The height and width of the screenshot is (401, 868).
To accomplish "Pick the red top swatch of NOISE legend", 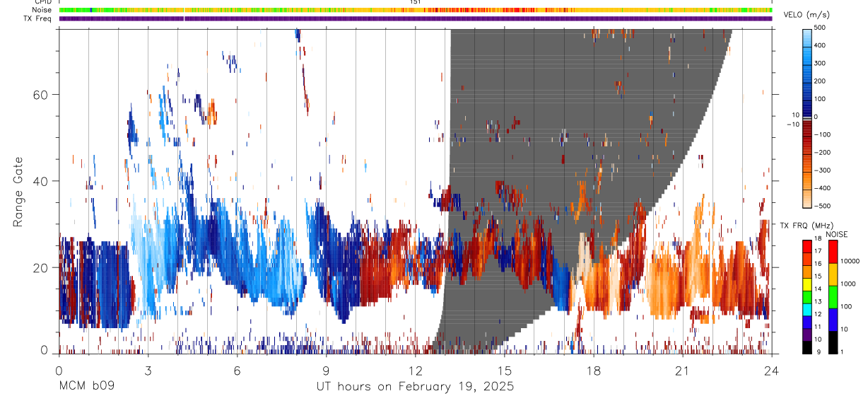I will point(833,251).
